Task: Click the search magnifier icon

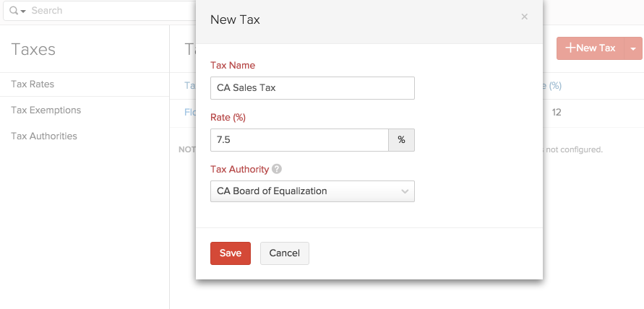Action: click(14, 11)
